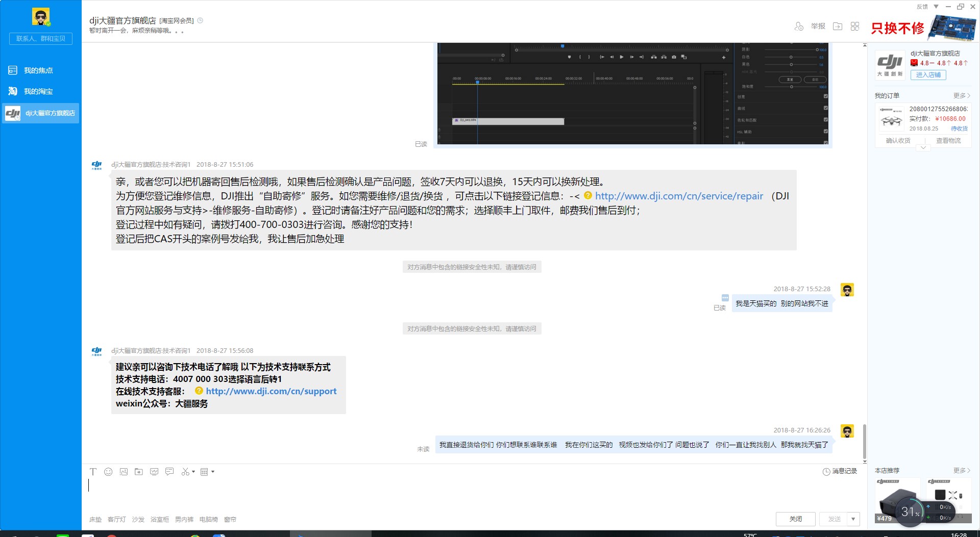The height and width of the screenshot is (537, 980).
Task: Select dji大疆官方旗舰店 conversation in sidebar
Action: [x=40, y=113]
